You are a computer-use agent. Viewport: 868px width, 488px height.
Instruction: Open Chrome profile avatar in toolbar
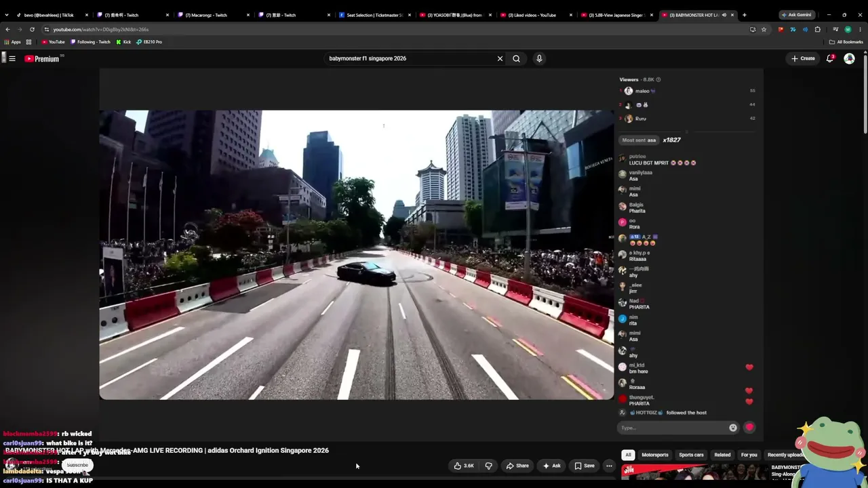tap(848, 29)
